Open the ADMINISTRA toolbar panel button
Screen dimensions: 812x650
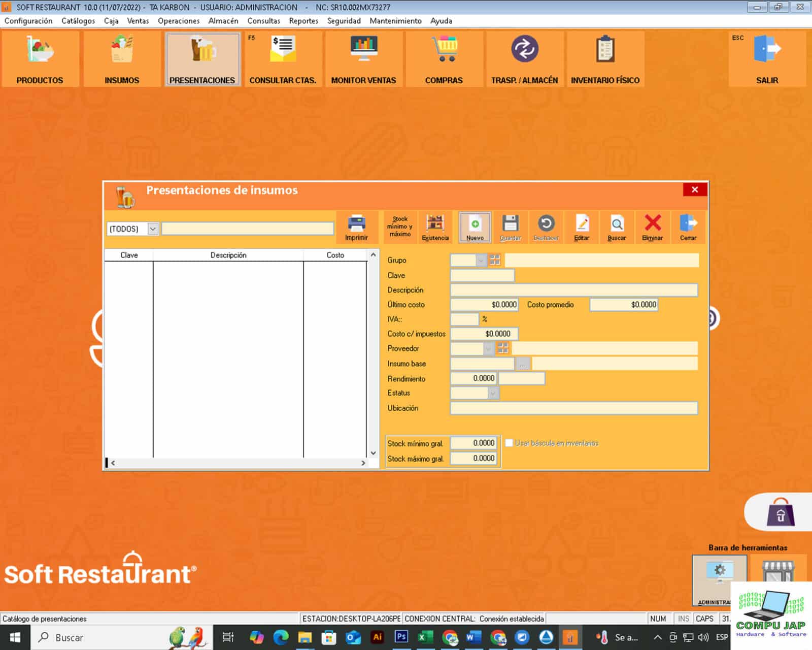719,580
